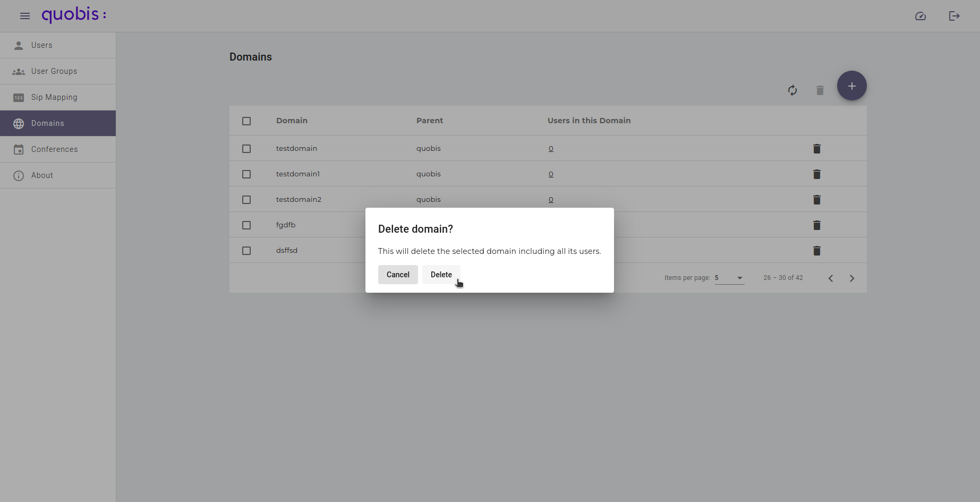This screenshot has height=502, width=980.
Task: Open User Groups in the sidebar
Action: [x=58, y=71]
